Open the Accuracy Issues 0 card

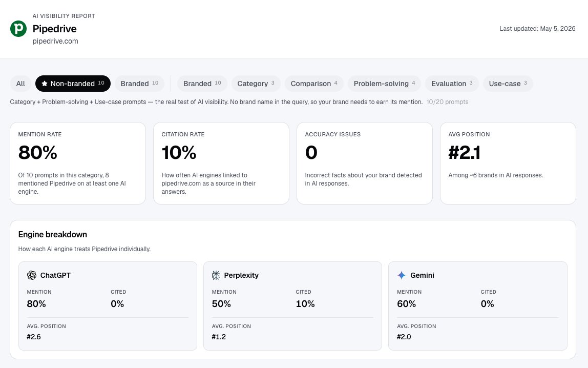[x=365, y=163]
